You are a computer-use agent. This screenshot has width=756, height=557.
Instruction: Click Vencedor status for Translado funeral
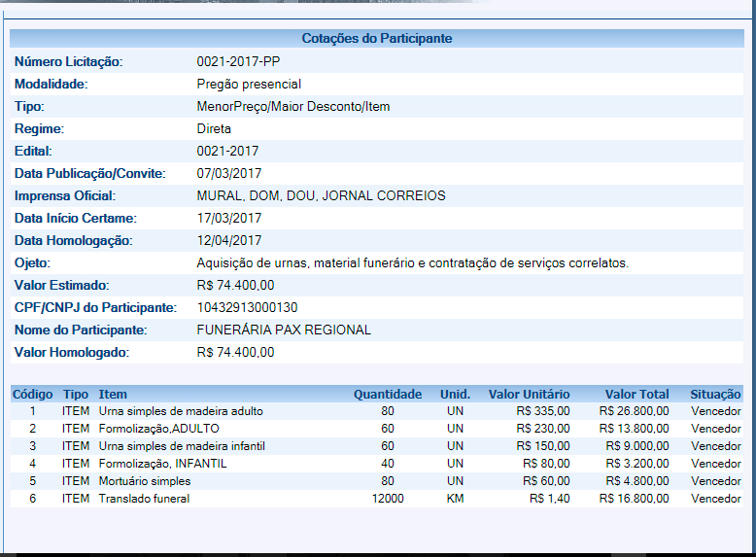click(715, 498)
